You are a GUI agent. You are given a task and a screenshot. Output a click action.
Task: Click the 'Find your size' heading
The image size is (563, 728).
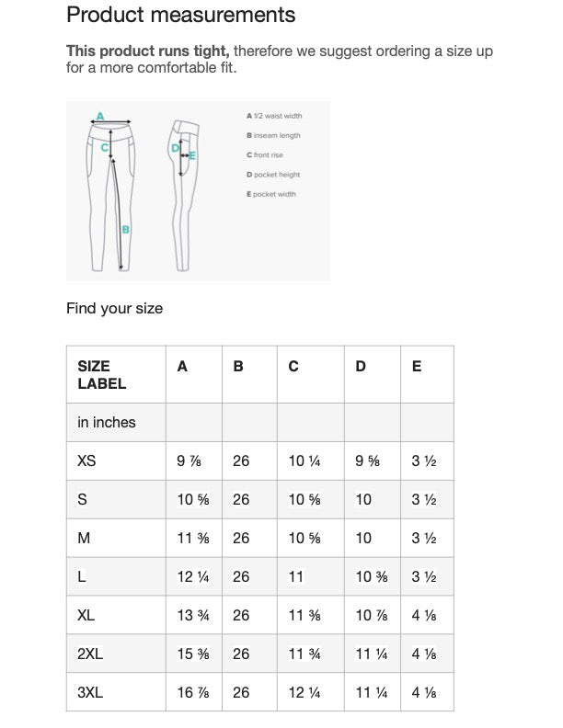(x=114, y=309)
